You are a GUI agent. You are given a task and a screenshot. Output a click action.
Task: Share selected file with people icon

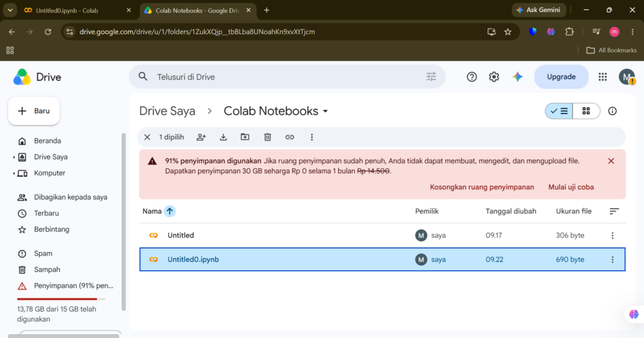pyautogui.click(x=201, y=137)
